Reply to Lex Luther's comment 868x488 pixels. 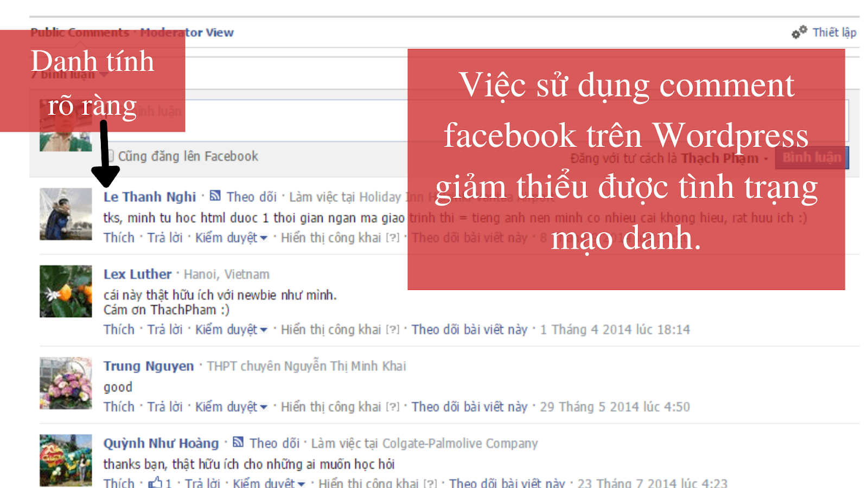(x=165, y=330)
